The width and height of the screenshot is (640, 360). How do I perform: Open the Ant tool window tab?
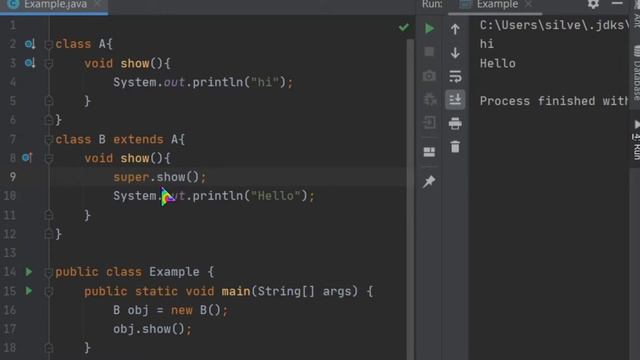point(637,16)
